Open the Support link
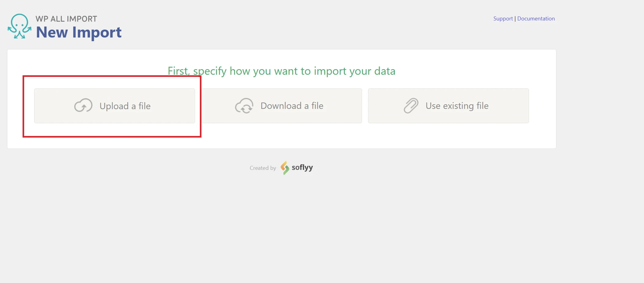This screenshot has height=283, width=644. (x=503, y=19)
